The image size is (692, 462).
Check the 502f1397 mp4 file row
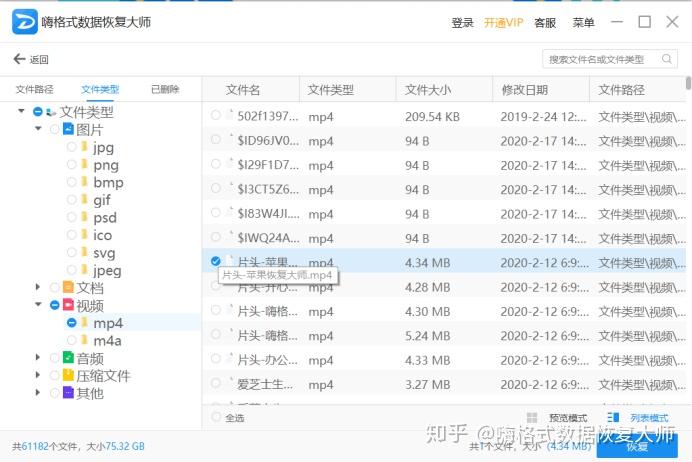pyautogui.click(x=215, y=116)
